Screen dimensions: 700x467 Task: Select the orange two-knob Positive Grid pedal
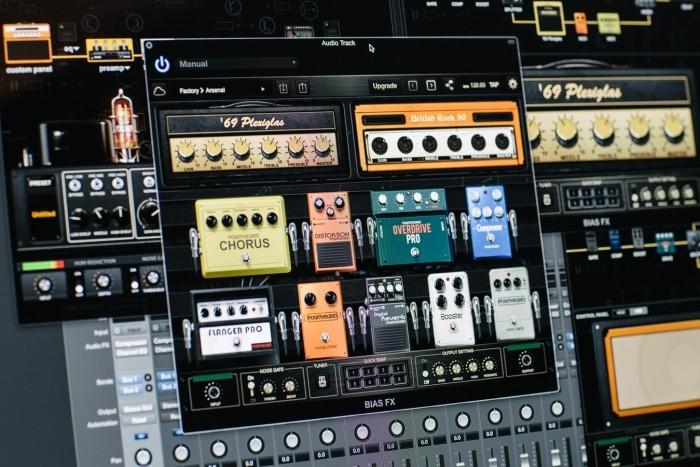(322, 320)
